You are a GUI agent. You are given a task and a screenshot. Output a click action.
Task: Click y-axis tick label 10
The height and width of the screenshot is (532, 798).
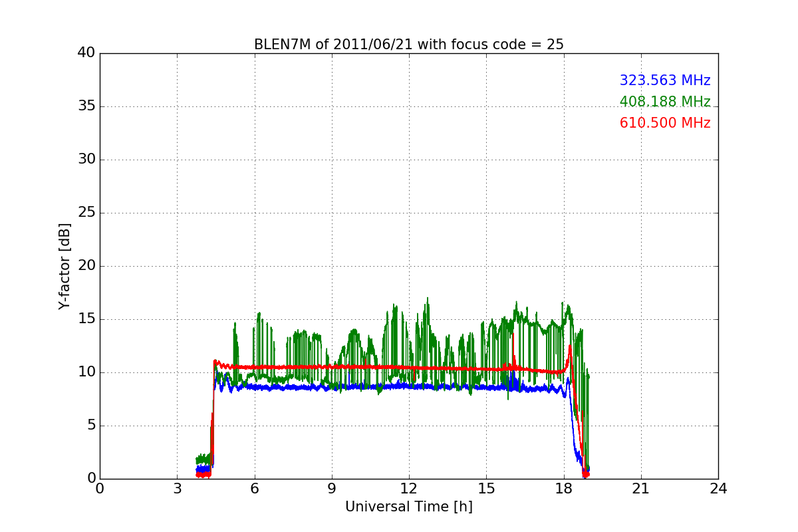[x=86, y=372]
